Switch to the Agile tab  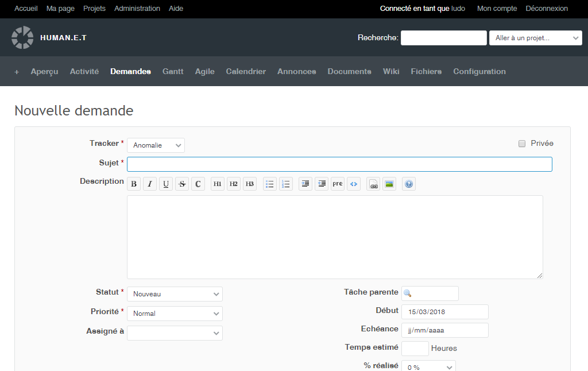[x=205, y=72]
